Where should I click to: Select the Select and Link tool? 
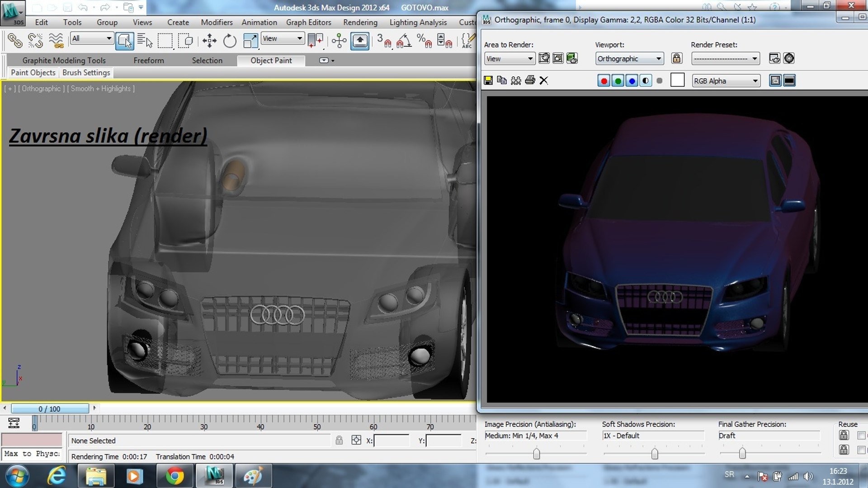15,41
